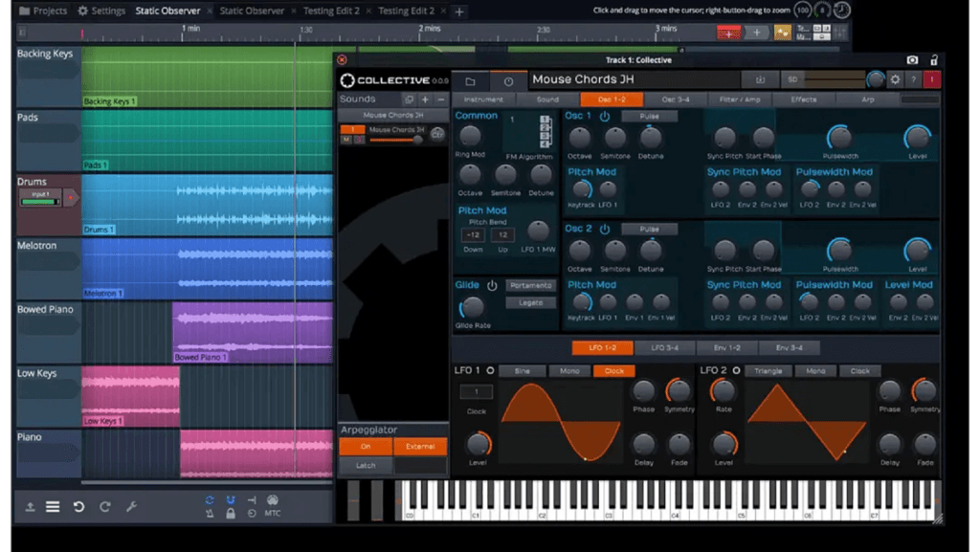This screenshot has width=980, height=552.
Task: Set LFO 1 to Mono mode
Action: click(x=569, y=370)
